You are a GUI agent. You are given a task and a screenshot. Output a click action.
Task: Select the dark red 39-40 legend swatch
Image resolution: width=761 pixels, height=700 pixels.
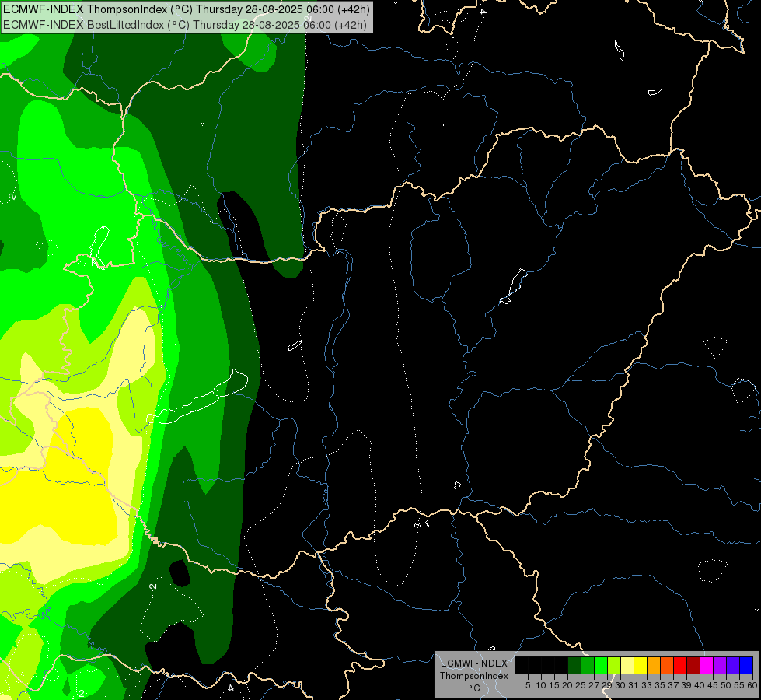click(x=693, y=665)
